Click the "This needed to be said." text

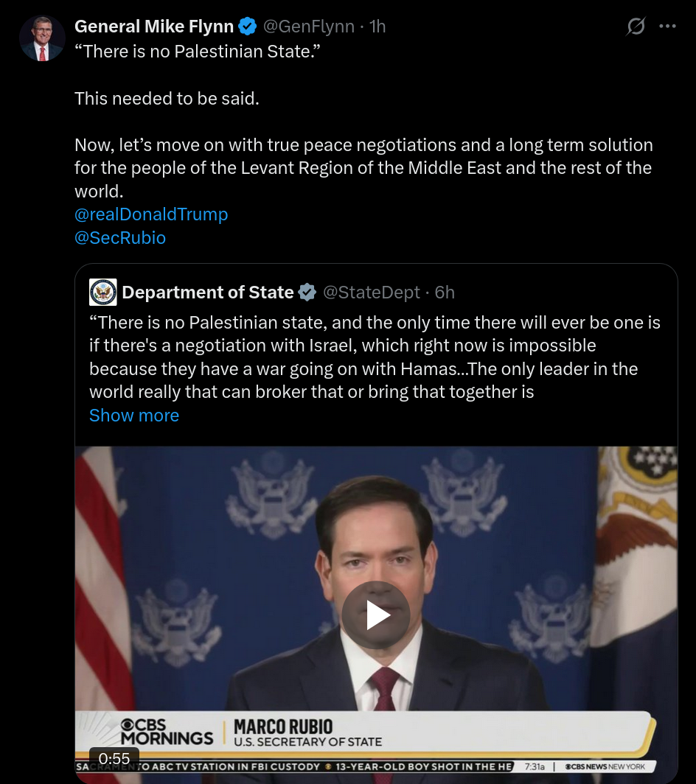pos(167,98)
